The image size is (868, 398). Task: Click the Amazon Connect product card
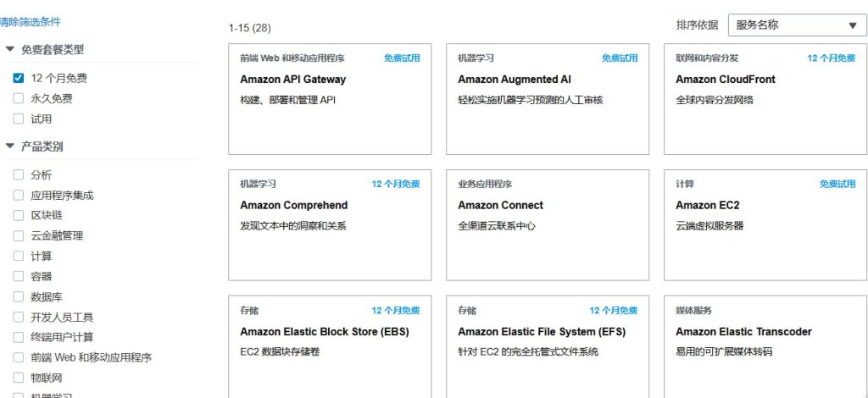548,224
